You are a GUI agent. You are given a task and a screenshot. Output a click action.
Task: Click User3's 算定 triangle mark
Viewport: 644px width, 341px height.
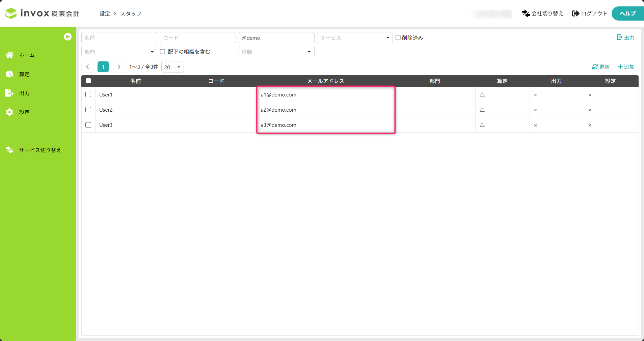(x=482, y=125)
